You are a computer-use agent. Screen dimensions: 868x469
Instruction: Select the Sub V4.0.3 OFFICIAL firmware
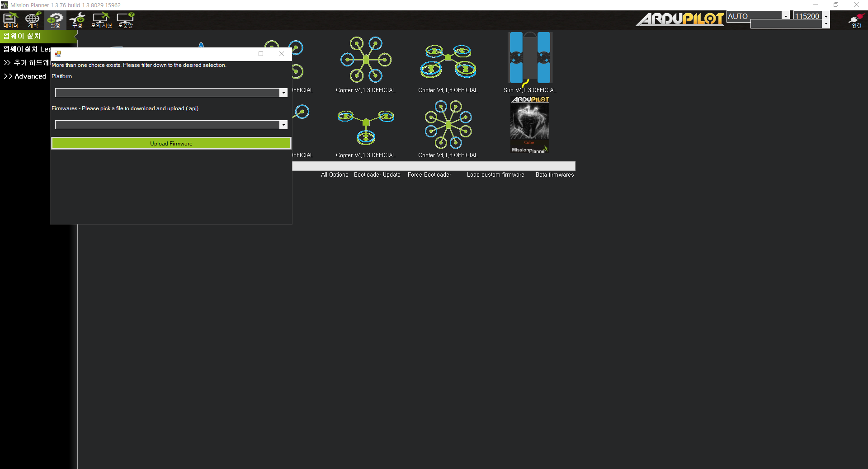[x=530, y=59]
